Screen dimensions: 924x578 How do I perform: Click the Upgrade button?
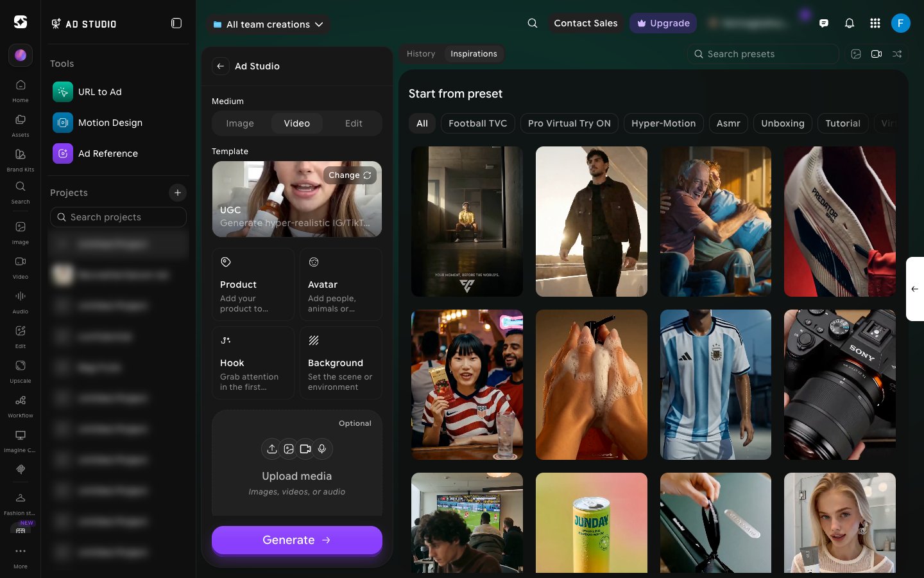click(x=663, y=23)
